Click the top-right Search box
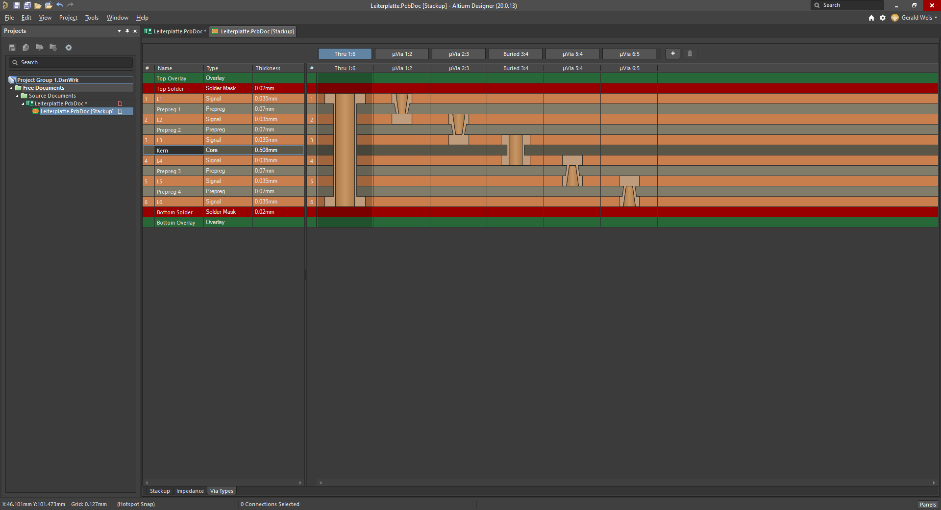941x510 pixels. (x=847, y=5)
